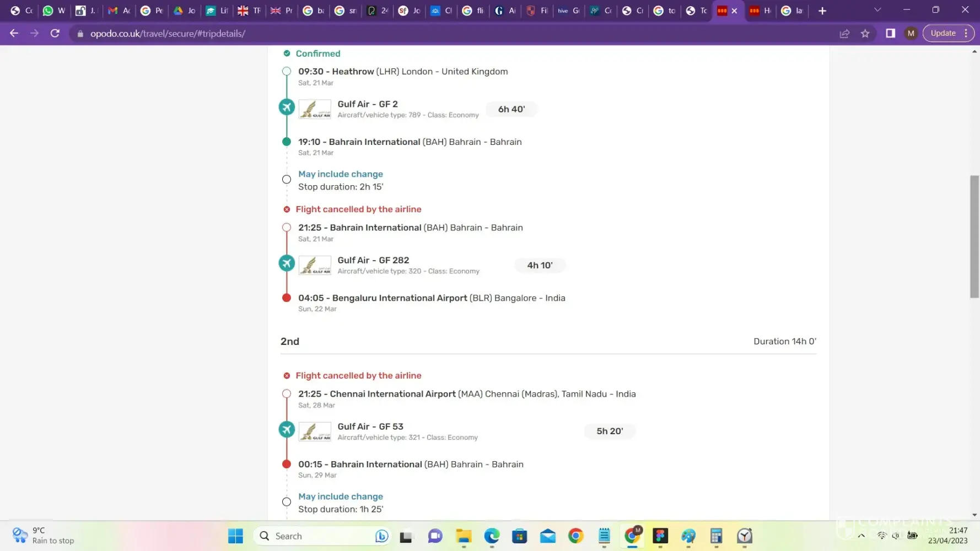The width and height of the screenshot is (980, 551).
Task: Go back to the previous page
Action: 14,34
